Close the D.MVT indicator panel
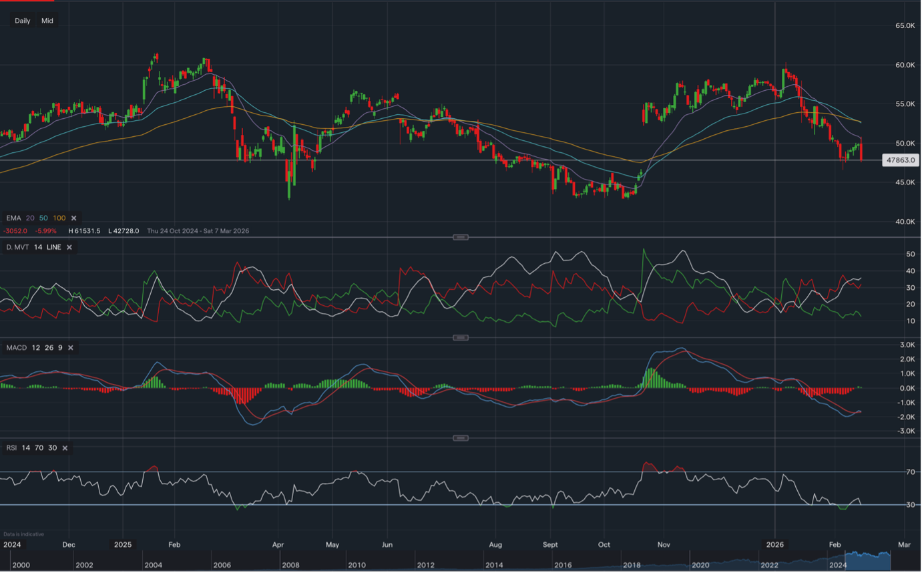Screen dimensions: 924x573 [69, 247]
